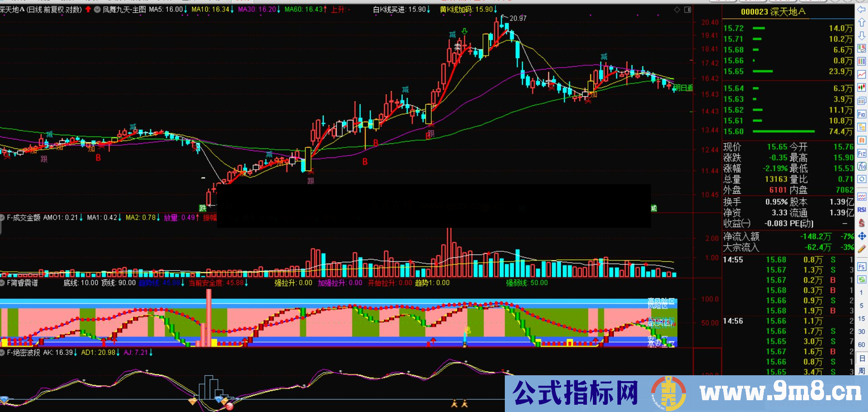Select the 30-minute period

click(861, 332)
